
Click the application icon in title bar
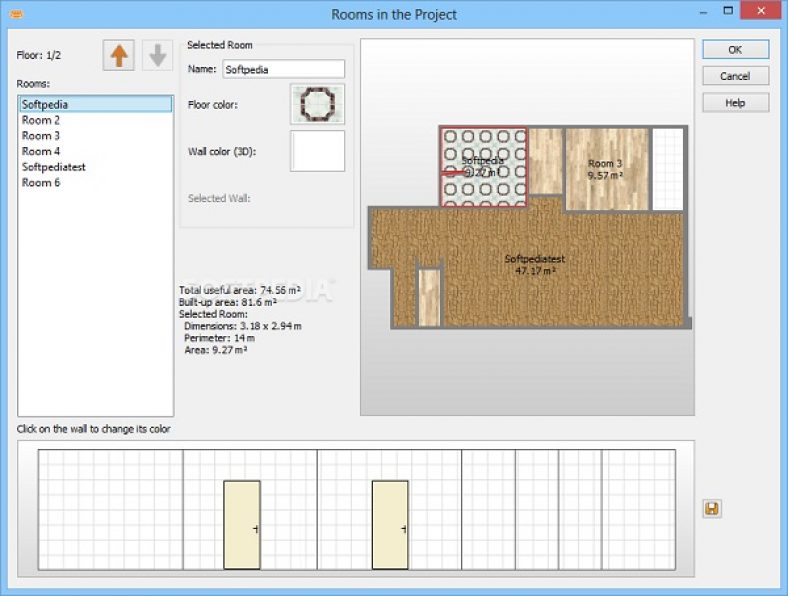[x=17, y=14]
